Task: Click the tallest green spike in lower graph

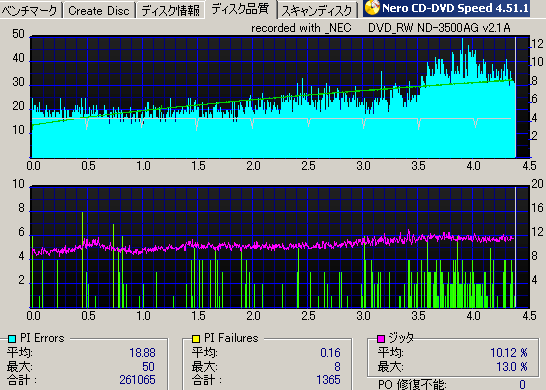Action: 83,259
